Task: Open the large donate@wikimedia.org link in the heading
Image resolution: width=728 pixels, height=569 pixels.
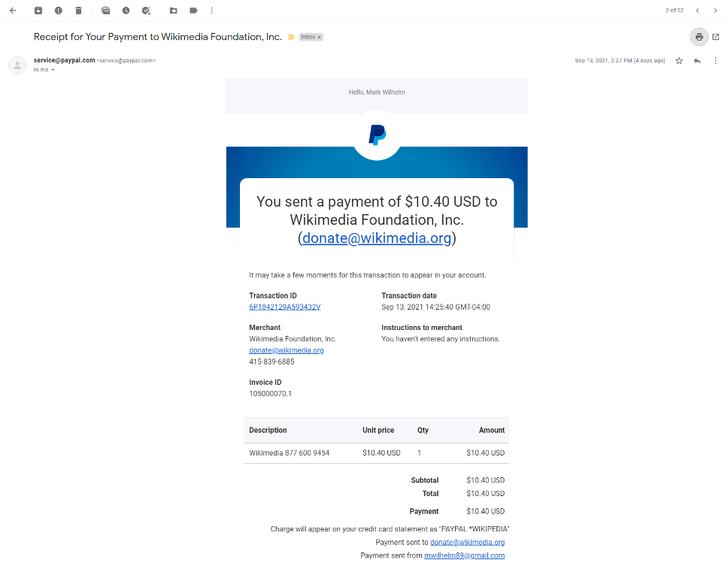Action: coord(377,238)
